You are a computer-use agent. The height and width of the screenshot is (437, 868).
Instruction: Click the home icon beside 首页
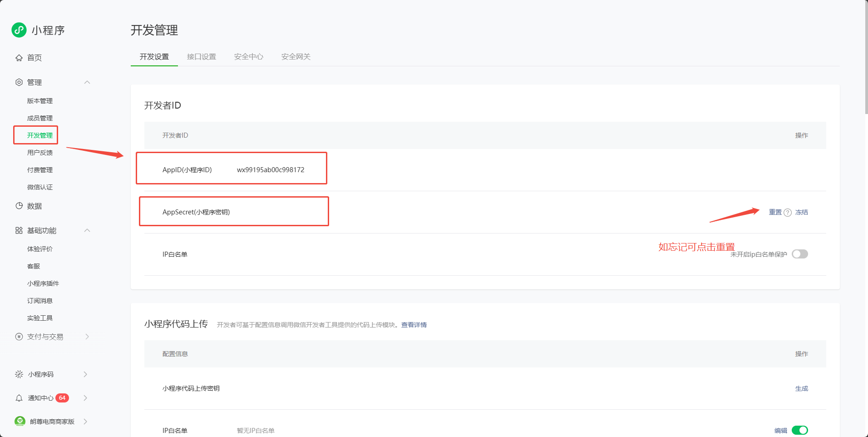point(19,58)
